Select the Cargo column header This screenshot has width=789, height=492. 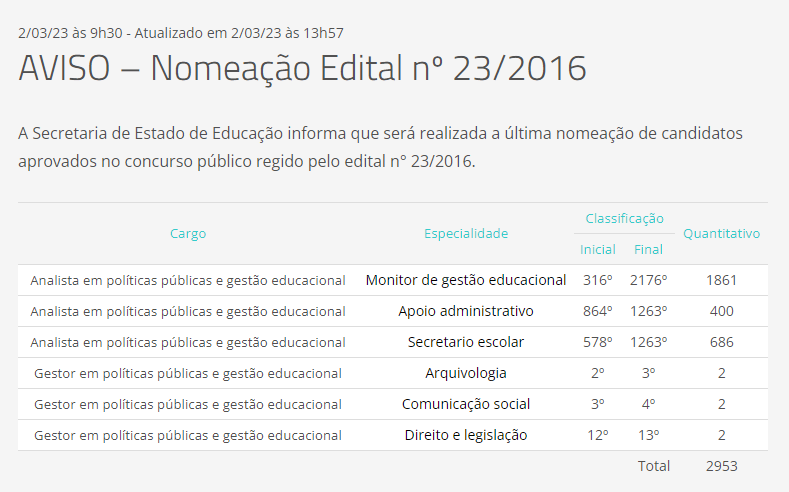188,233
